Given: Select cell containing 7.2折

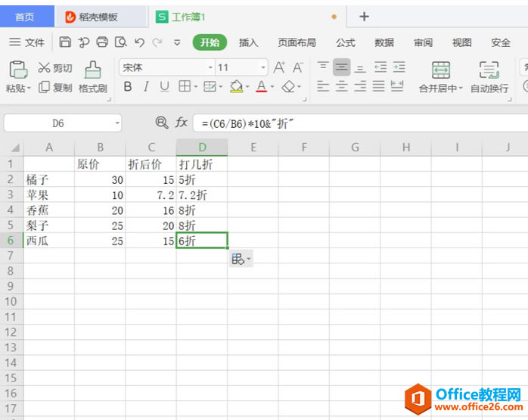Looking at the screenshot, I should pyautogui.click(x=202, y=195).
